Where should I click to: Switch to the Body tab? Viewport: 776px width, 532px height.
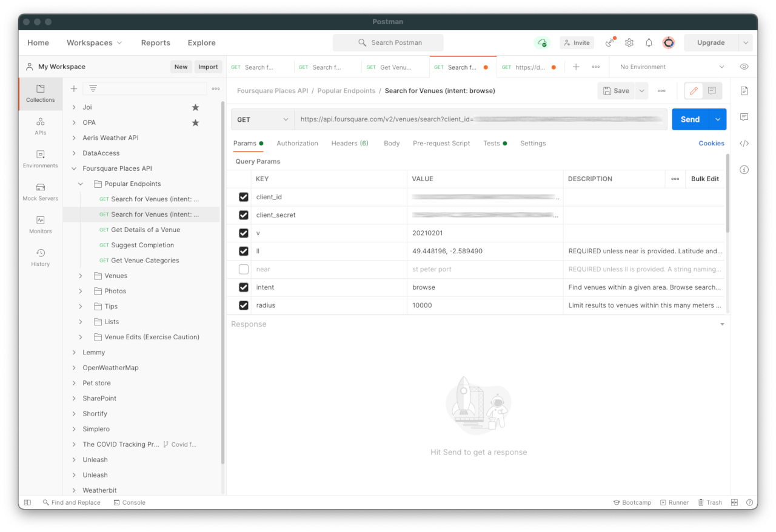coord(392,144)
